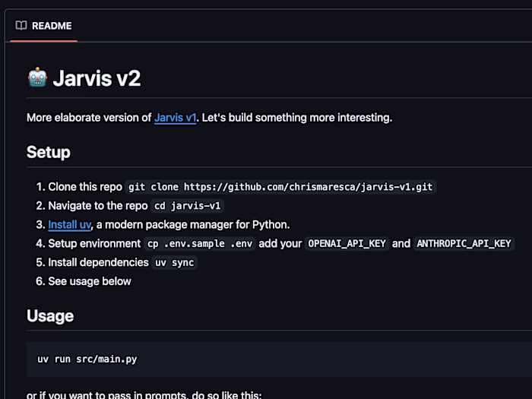Click the ANTHROPIC_API_KEY code text

point(464,244)
